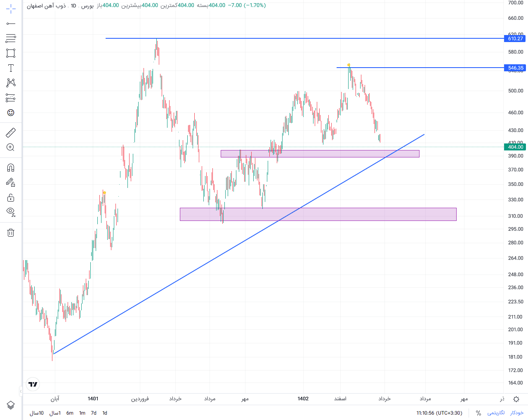Click the current price label 404.00
Image resolution: width=528 pixels, height=420 pixels.
point(516,147)
